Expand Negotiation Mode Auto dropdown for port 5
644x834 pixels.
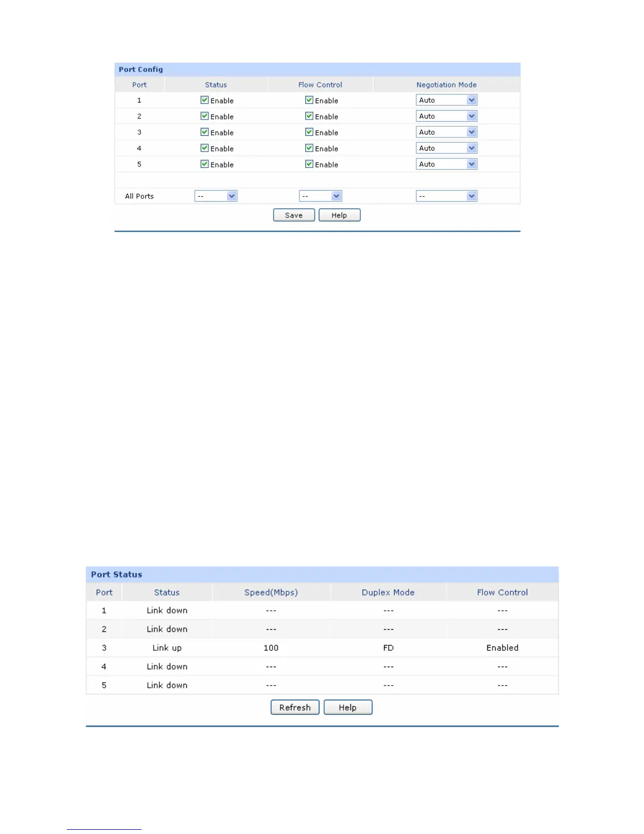pyautogui.click(x=446, y=164)
